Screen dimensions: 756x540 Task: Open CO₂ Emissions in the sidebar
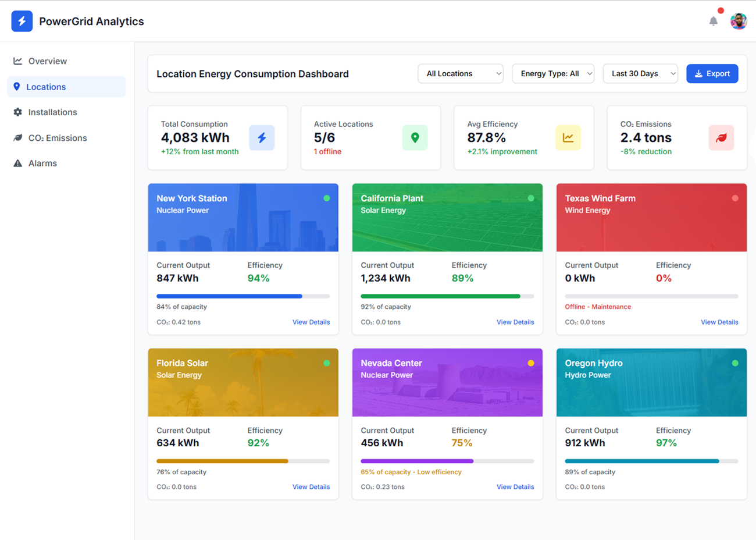(x=57, y=138)
